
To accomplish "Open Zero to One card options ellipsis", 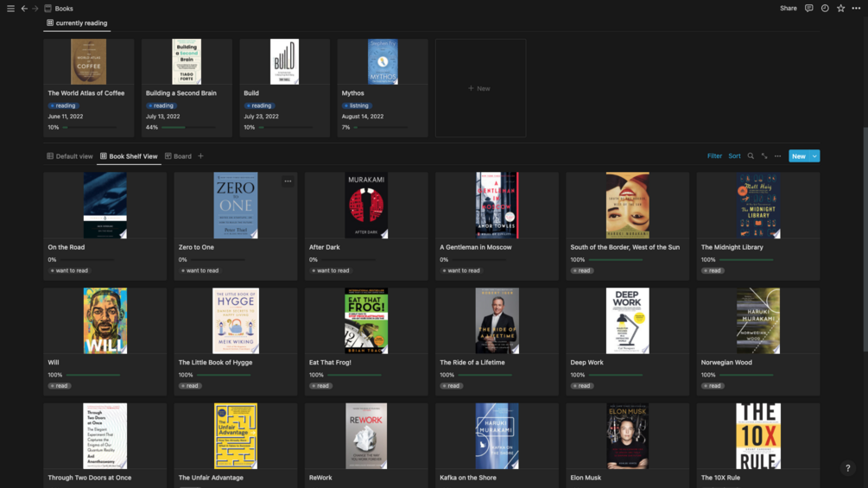I will pos(288,181).
